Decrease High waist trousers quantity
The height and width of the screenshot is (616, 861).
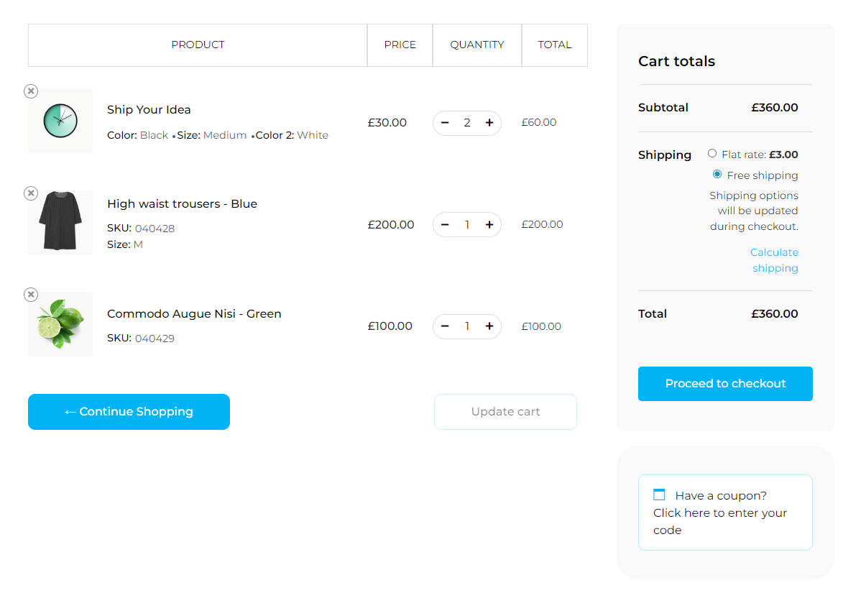pyautogui.click(x=445, y=225)
